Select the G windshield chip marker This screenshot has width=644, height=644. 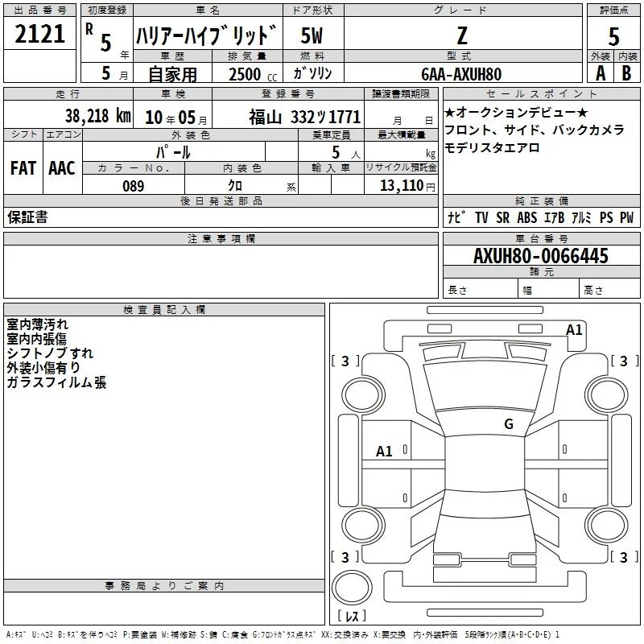coord(509,424)
